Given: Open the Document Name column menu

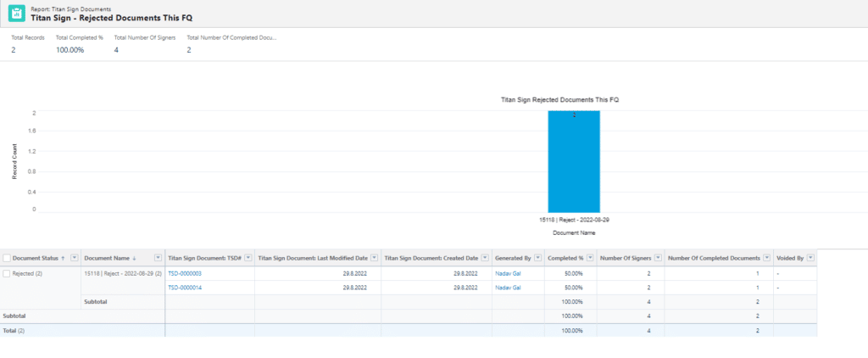Looking at the screenshot, I should pos(158,257).
